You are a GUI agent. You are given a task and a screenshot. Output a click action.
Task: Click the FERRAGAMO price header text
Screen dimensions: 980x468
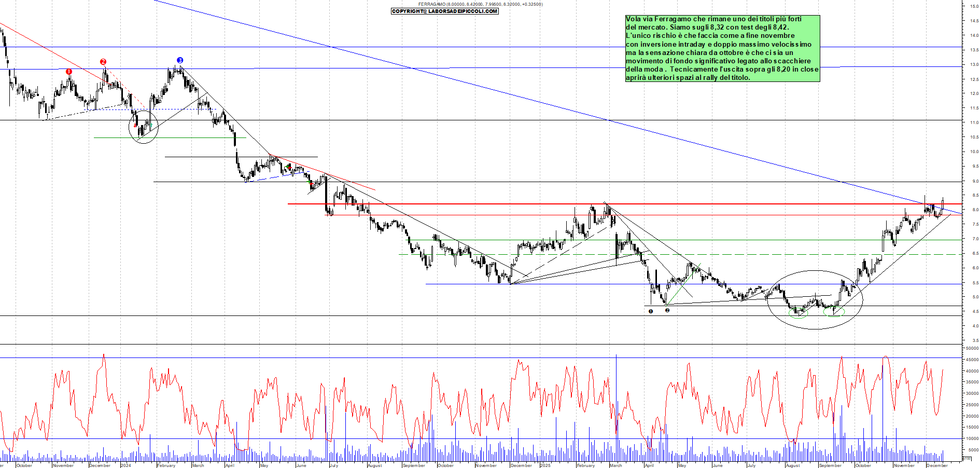[x=480, y=4]
